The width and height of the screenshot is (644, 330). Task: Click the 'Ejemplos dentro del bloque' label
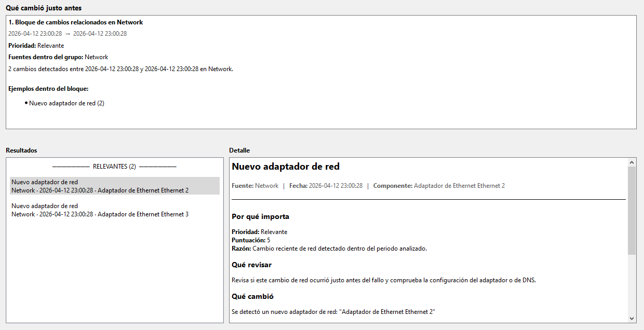[x=48, y=89]
